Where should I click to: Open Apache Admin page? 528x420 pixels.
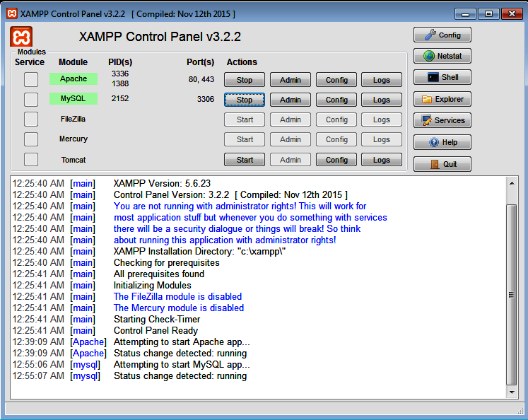pos(290,80)
